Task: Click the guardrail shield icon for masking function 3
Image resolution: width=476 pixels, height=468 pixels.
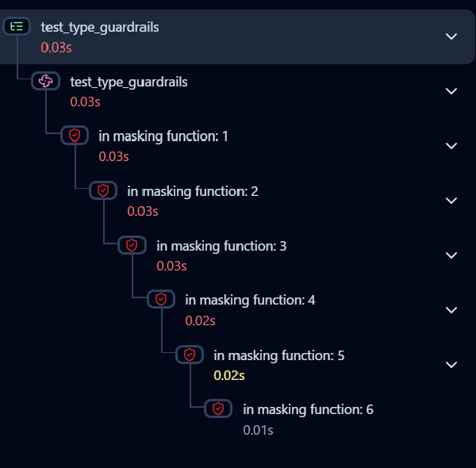Action: click(132, 245)
